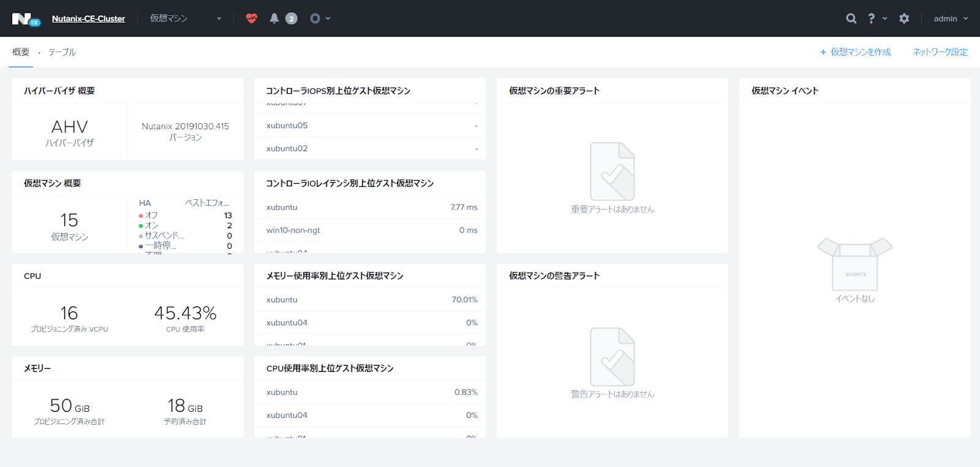
Task: Expand the help menu chevron
Action: point(885,18)
